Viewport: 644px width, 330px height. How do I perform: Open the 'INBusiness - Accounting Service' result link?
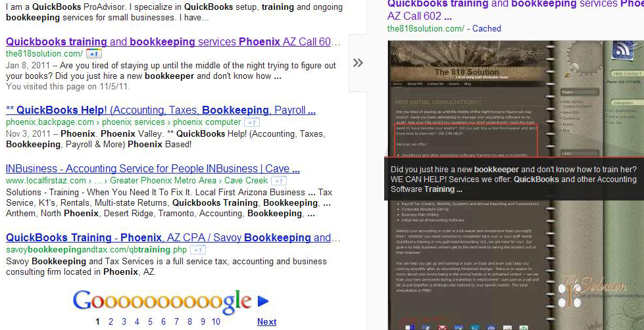(x=153, y=169)
